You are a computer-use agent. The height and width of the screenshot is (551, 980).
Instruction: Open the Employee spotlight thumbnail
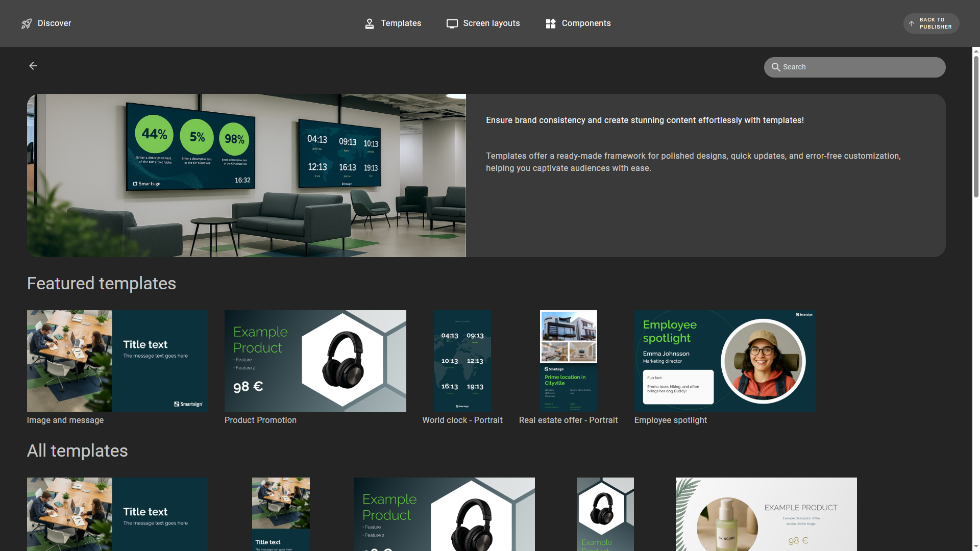coord(725,361)
